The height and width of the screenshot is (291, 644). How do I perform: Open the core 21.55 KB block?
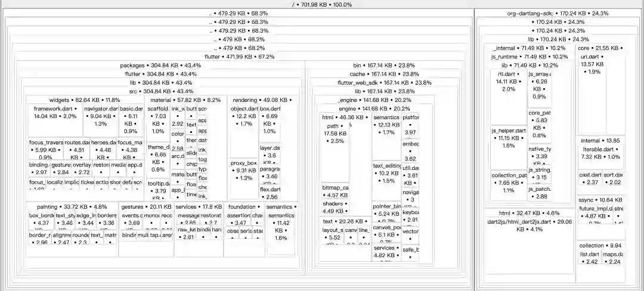point(600,48)
